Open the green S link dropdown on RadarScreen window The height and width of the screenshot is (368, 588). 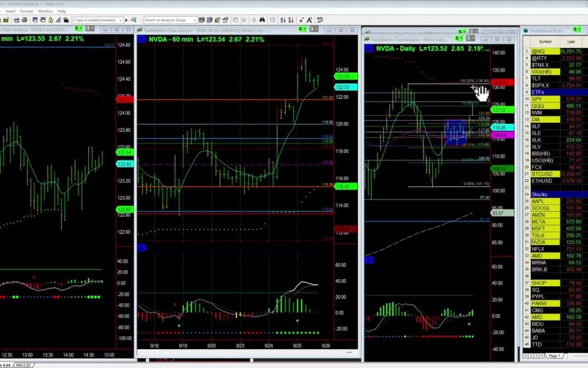pos(577,29)
